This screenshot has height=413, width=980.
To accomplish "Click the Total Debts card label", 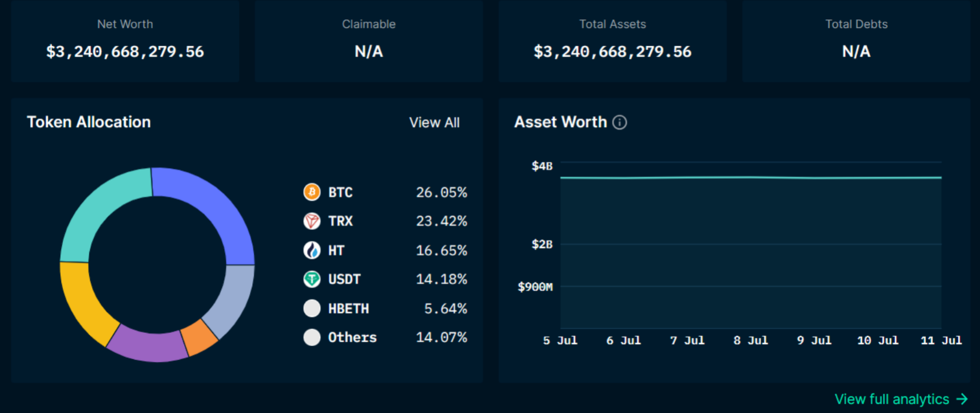I will tap(856, 24).
